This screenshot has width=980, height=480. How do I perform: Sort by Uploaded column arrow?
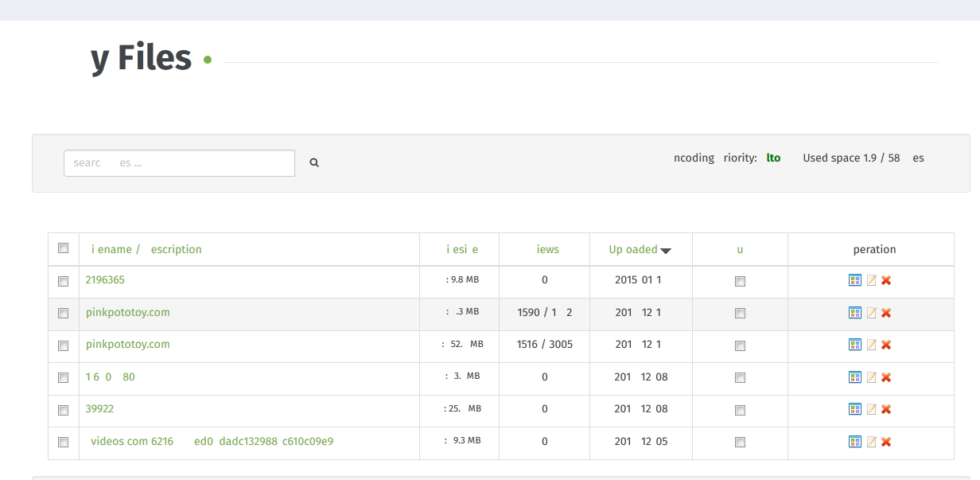[x=666, y=251]
